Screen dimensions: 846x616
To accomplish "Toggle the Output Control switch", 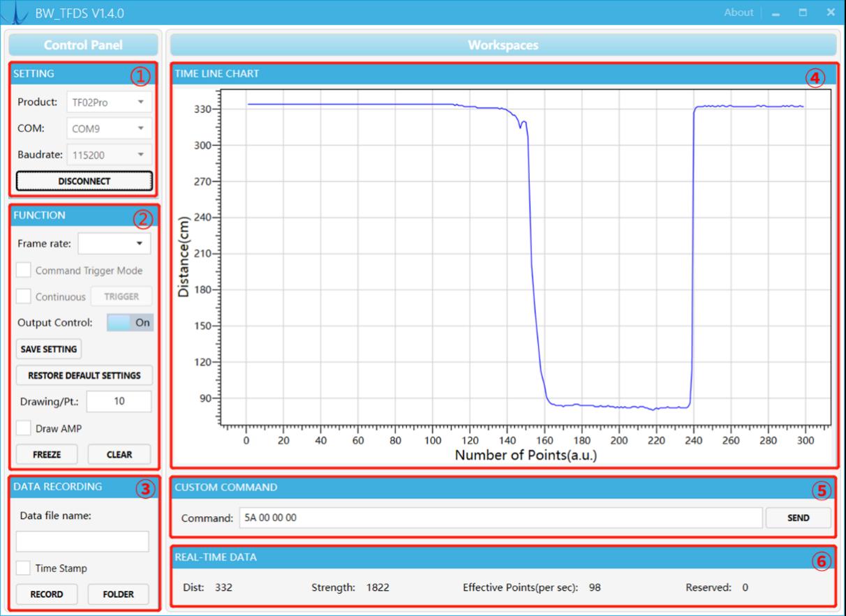I will 129,323.
